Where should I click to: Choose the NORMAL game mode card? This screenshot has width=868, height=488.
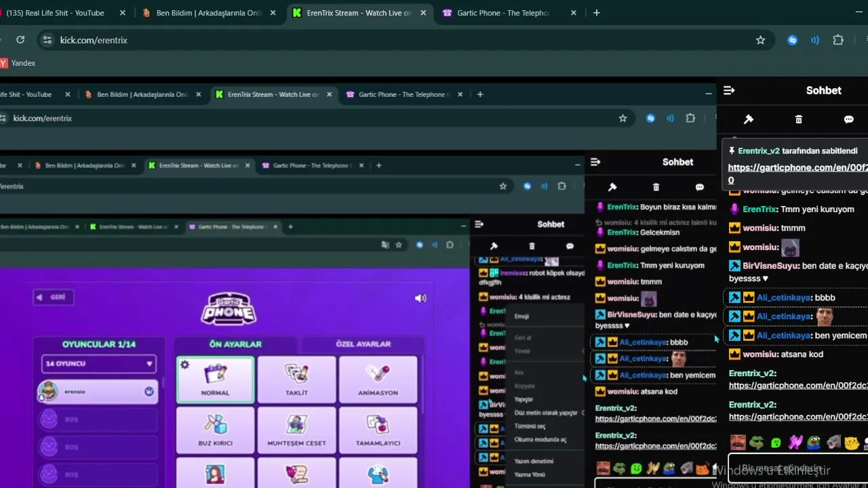tap(215, 380)
